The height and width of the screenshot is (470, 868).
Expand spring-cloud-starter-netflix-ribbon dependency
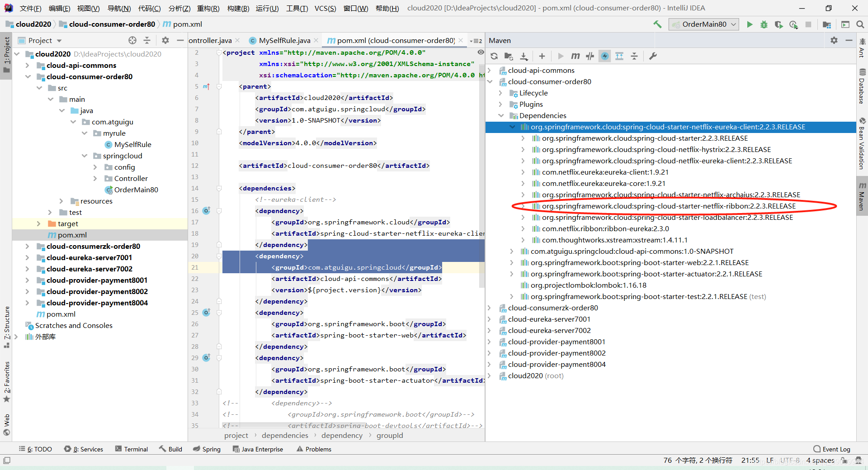click(523, 206)
